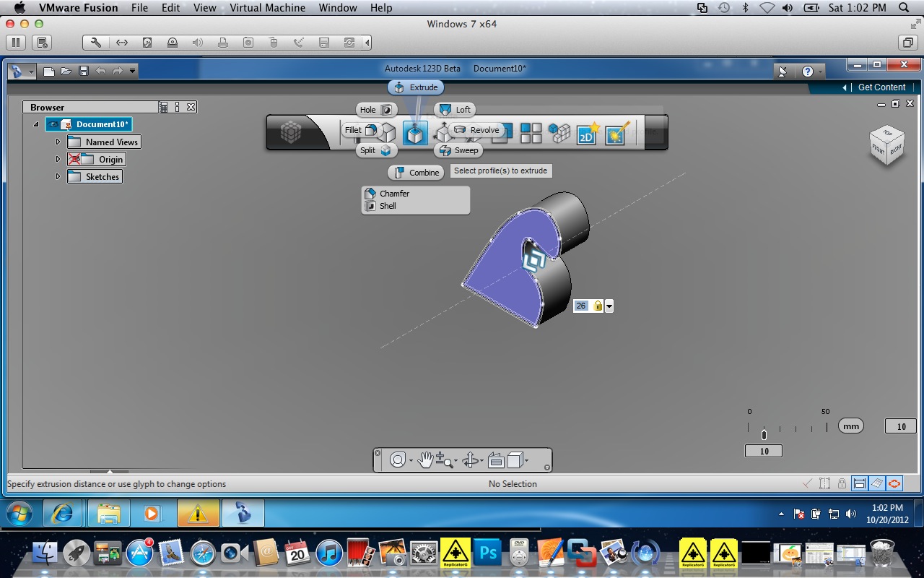Open orbit tool dropdown arrow
Image resolution: width=924 pixels, height=578 pixels.
482,461
